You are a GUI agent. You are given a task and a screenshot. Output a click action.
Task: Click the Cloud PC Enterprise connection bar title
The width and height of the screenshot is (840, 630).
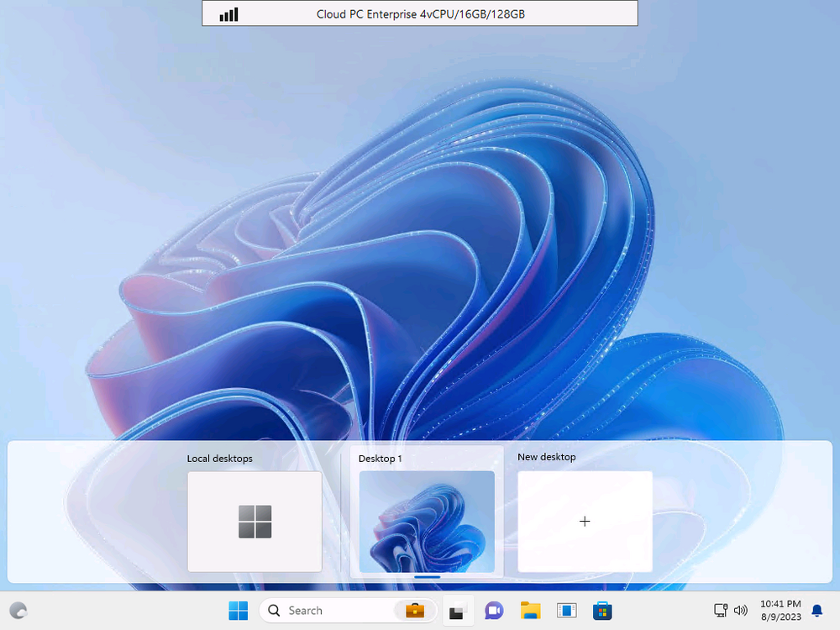click(x=421, y=14)
